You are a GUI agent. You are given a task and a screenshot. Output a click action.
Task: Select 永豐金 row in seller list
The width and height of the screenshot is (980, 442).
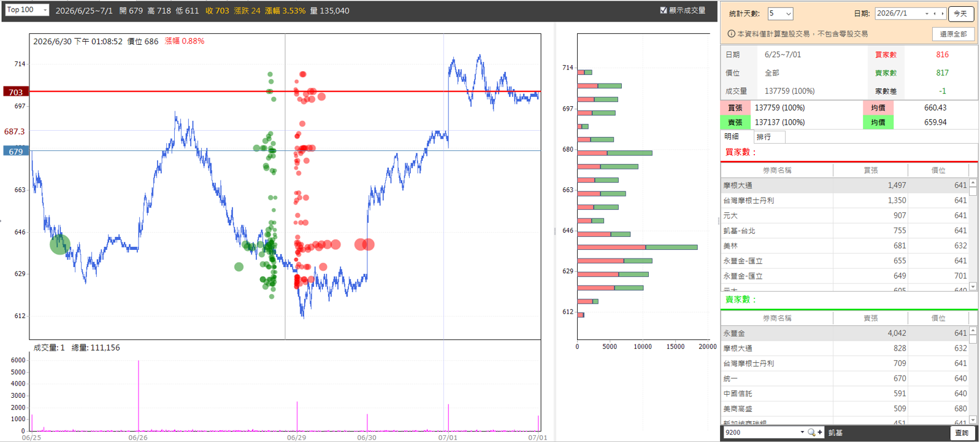pyautogui.click(x=845, y=333)
